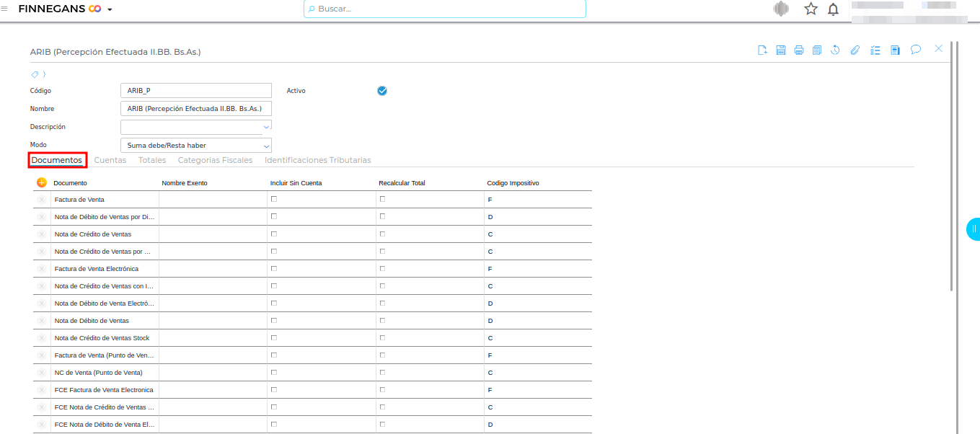Screen dimensions: 980x434
Task: Toggle the Activo checkbox
Action: (382, 91)
